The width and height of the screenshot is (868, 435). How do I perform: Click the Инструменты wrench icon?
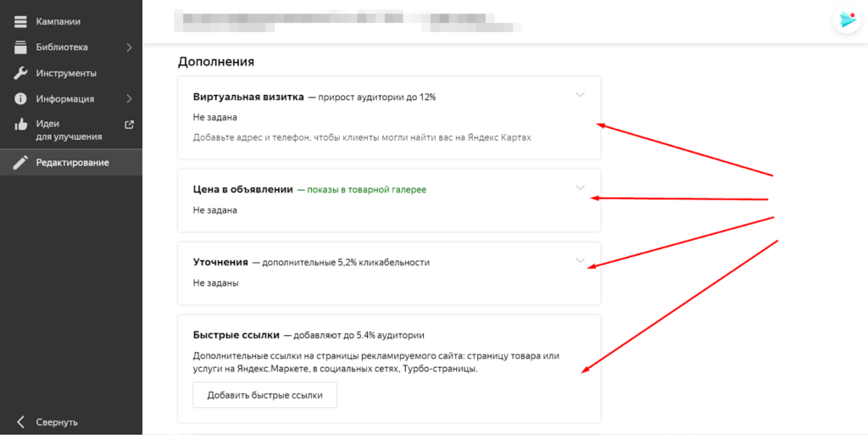21,73
